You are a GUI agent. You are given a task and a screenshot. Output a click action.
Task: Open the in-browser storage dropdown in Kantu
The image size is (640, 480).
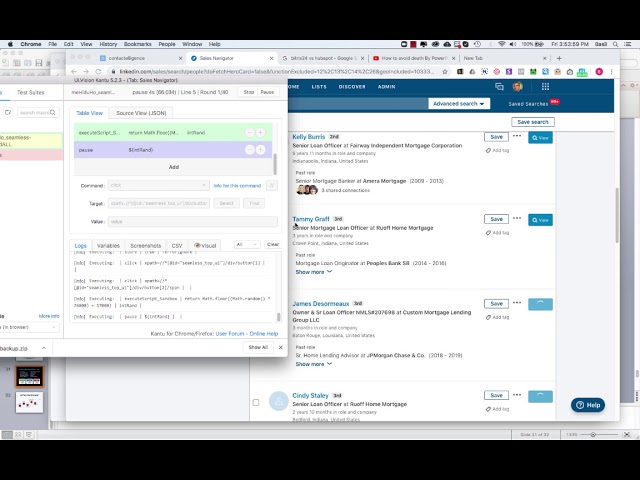[29, 327]
